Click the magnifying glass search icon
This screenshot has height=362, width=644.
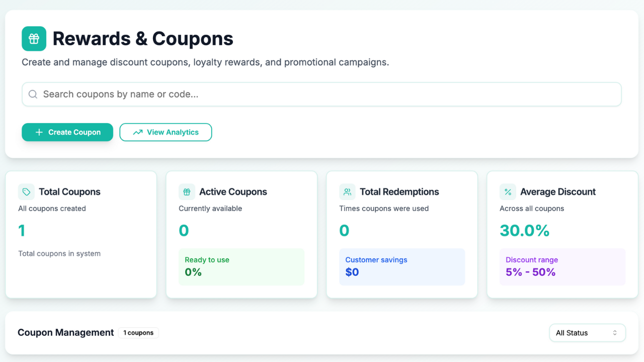point(32,94)
